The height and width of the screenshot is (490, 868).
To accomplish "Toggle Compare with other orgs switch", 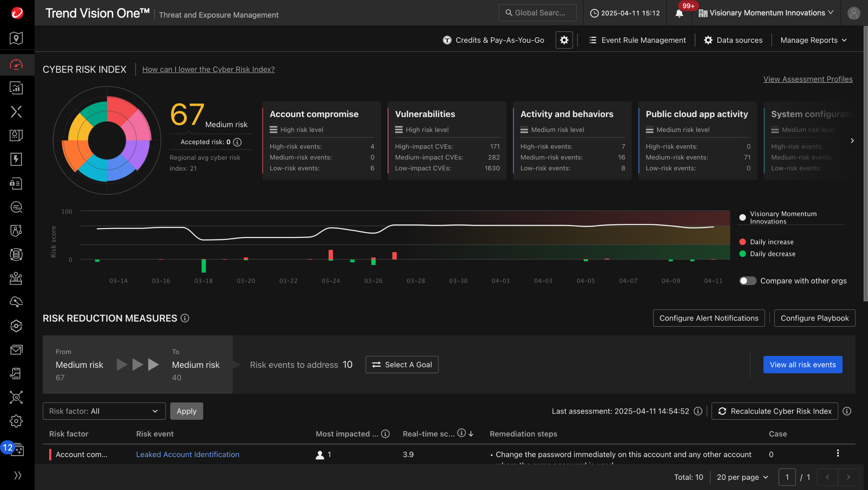I will (748, 281).
